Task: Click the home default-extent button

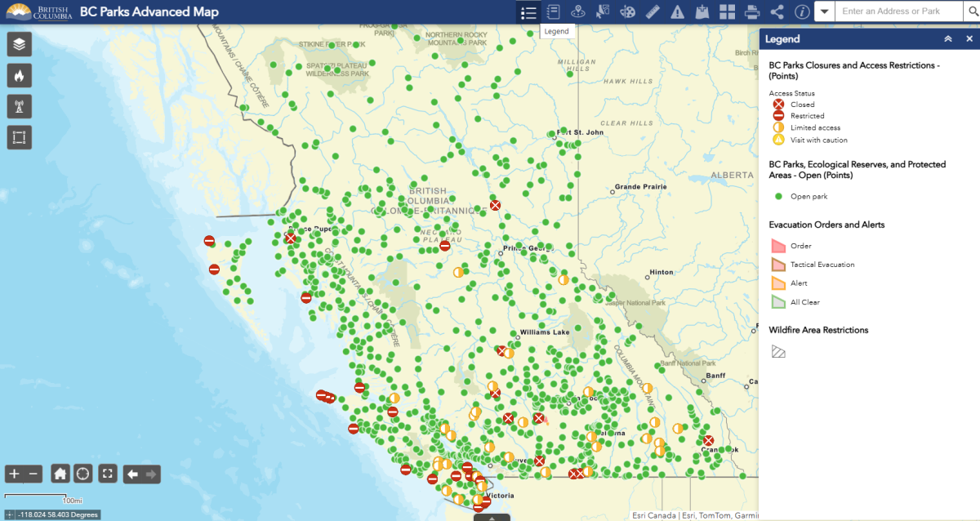Action: [59, 474]
